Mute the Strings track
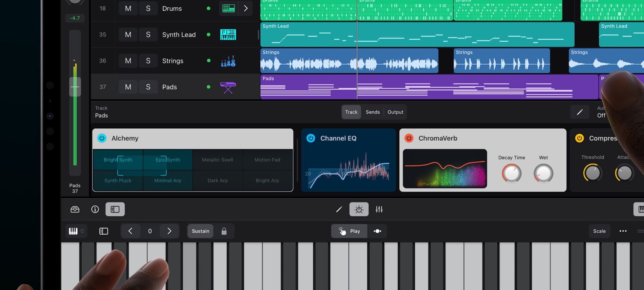 point(128,61)
